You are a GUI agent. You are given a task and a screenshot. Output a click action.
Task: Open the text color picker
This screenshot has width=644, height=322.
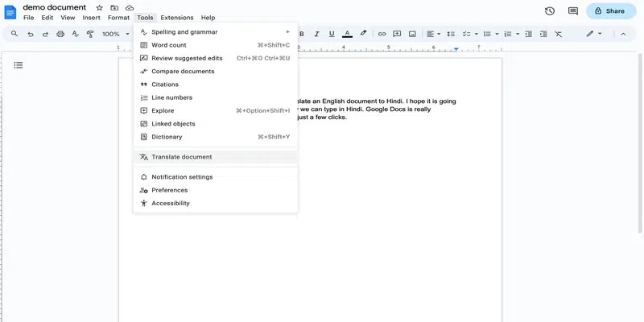pyautogui.click(x=348, y=34)
